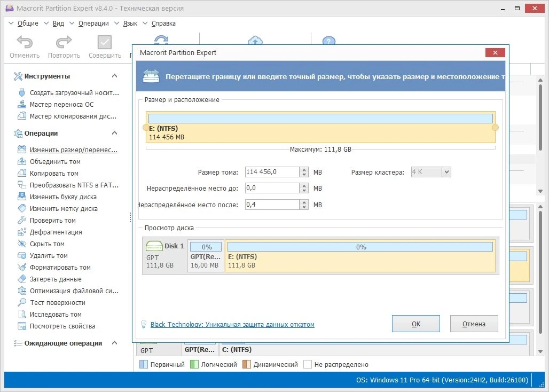
Task: Expand the Язык menu arrow
Action: [116, 23]
